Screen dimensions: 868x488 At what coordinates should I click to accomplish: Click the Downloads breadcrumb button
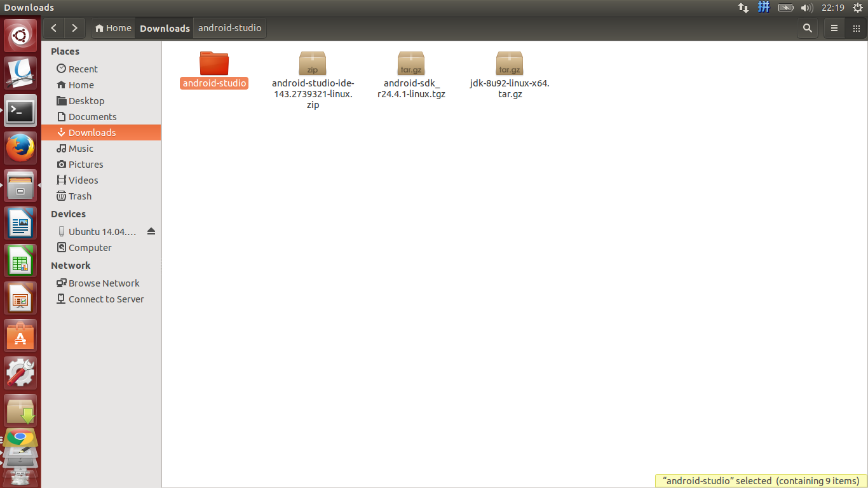(165, 28)
